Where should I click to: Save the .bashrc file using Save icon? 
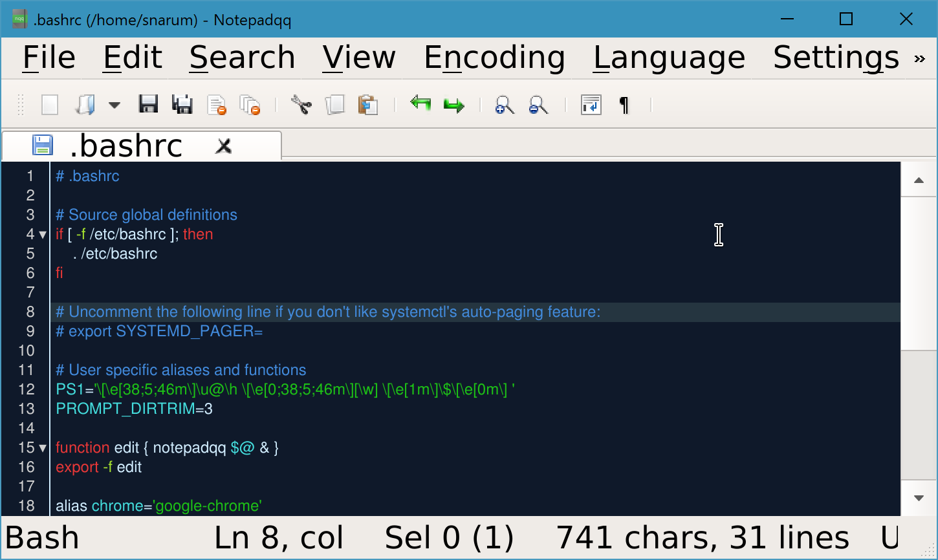coord(148,104)
